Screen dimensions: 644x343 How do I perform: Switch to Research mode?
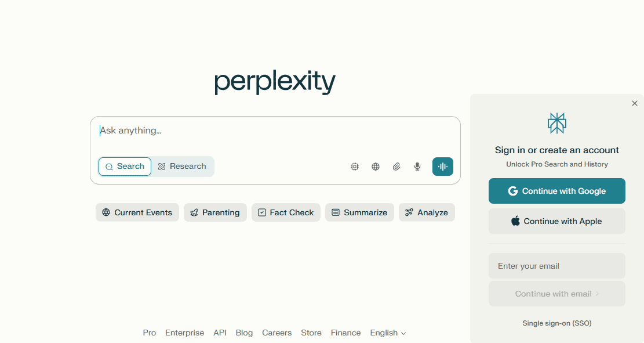pyautogui.click(x=183, y=167)
